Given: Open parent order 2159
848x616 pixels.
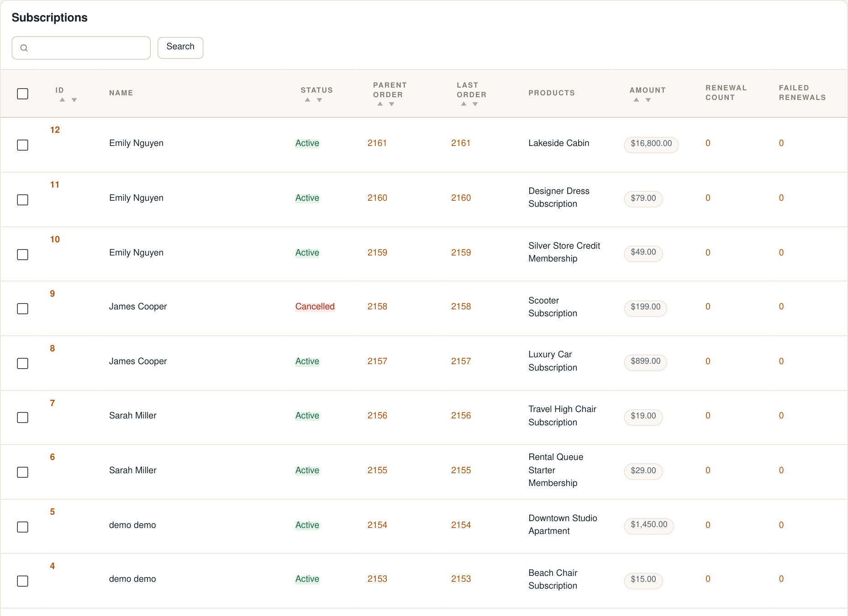Looking at the screenshot, I should pyautogui.click(x=377, y=253).
